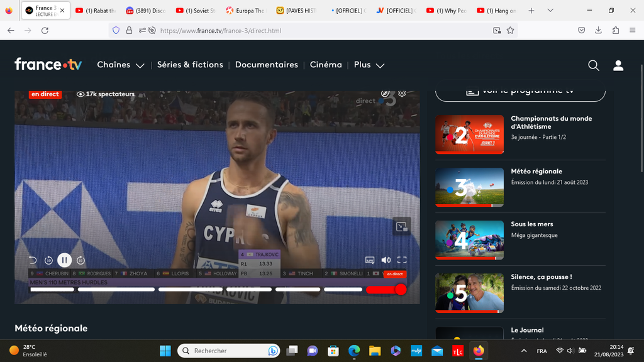644x362 pixels.
Task: Click the autoplay blocked icon in address bar
Action: tap(152, 30)
